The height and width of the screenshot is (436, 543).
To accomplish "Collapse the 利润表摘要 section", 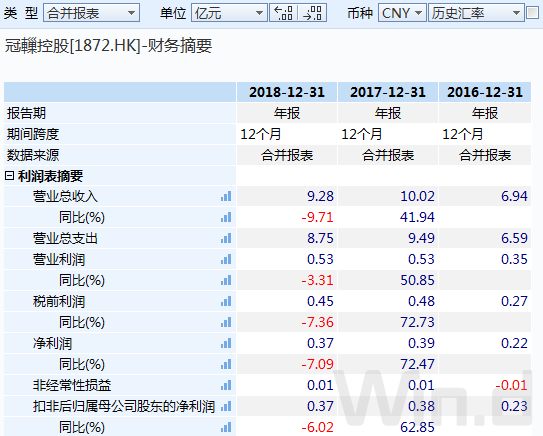I will click(9, 176).
